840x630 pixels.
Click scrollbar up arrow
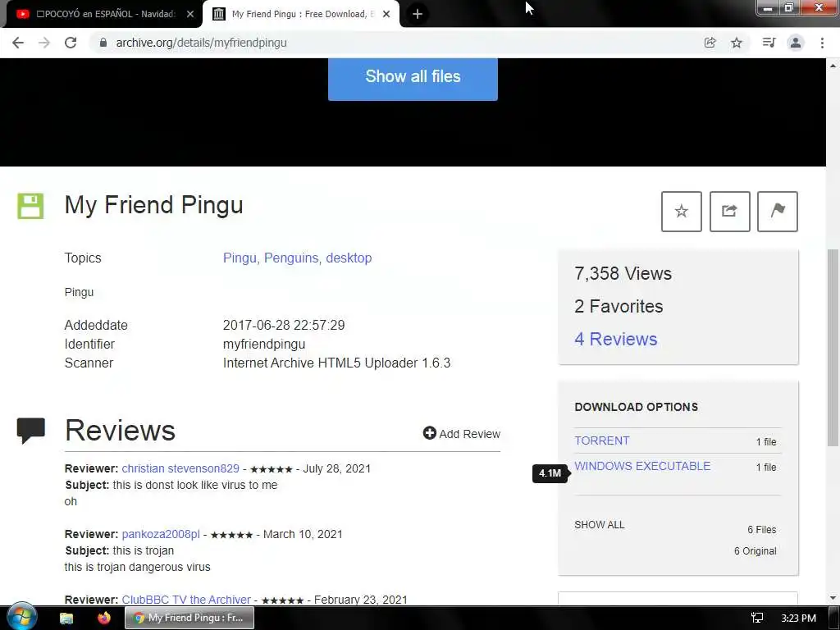[x=833, y=66]
